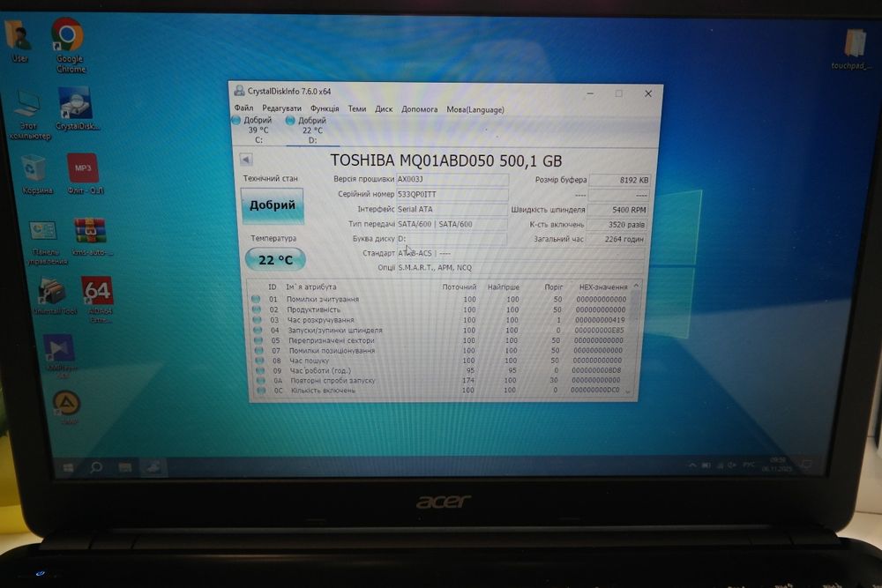The height and width of the screenshot is (588, 882).
Task: Select attribute row 0C Кількість включень
Action: coord(442,390)
